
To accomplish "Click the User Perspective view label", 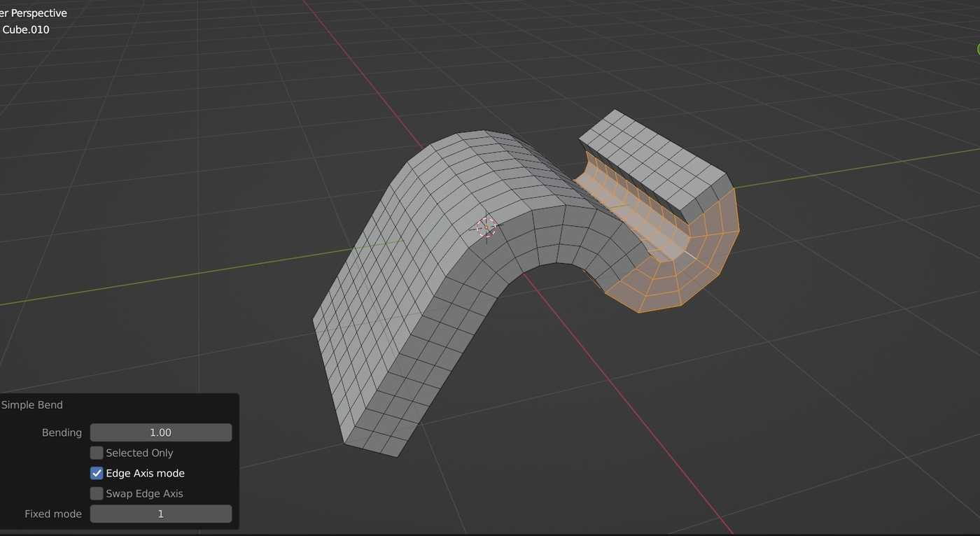I will (x=34, y=13).
